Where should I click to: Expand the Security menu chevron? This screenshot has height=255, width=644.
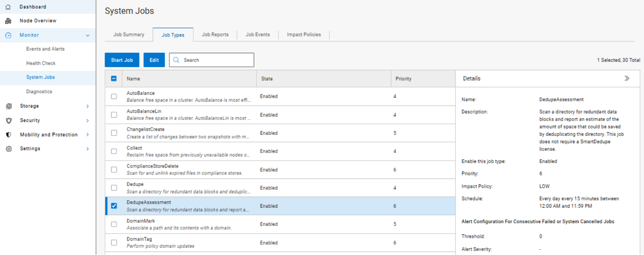point(88,120)
